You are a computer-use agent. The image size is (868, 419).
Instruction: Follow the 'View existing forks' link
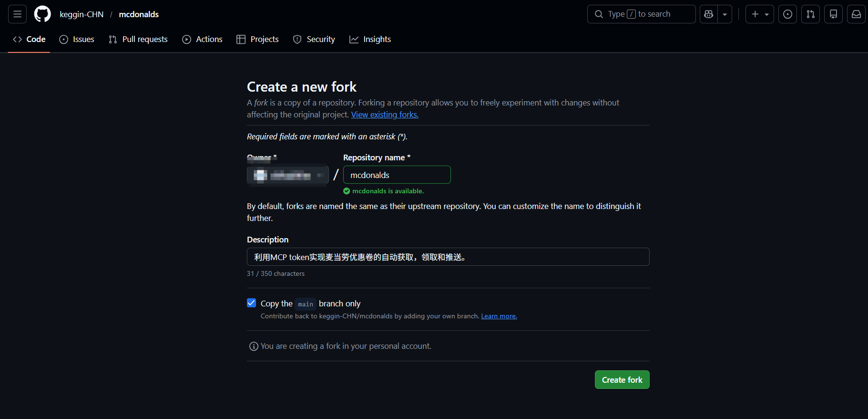tap(385, 115)
